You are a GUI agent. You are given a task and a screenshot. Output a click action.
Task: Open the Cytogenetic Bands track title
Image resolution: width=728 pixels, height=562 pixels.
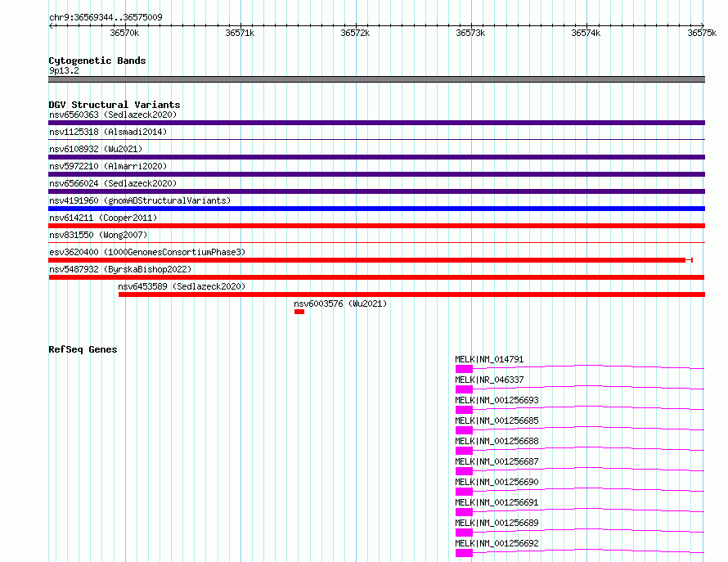coord(97,61)
